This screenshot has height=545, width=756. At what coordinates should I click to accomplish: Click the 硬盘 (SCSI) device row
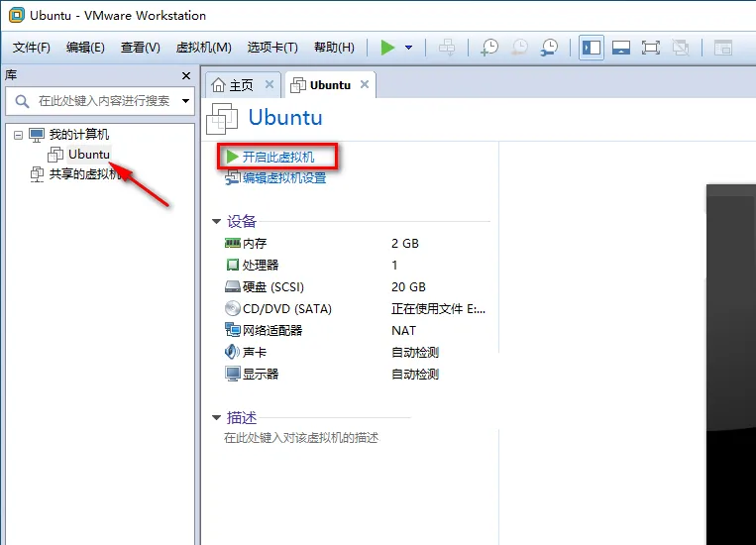pos(357,287)
